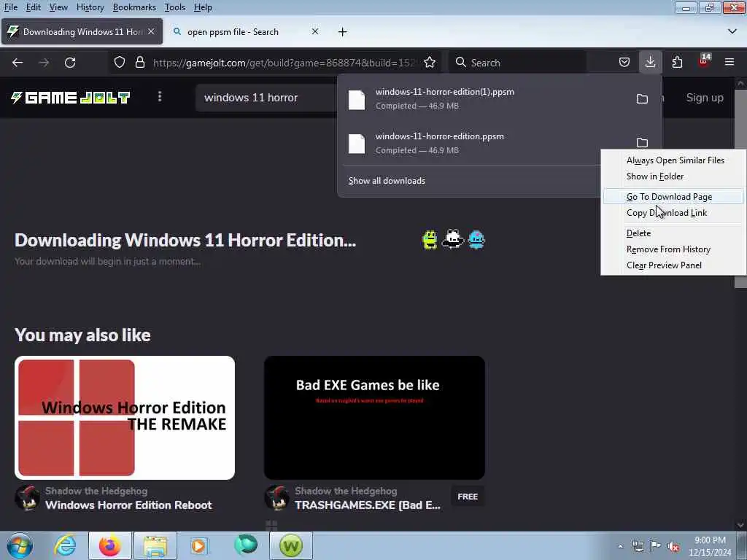Bookmark this page with the star icon
Image resolution: width=747 pixels, height=560 pixels.
[x=429, y=63]
